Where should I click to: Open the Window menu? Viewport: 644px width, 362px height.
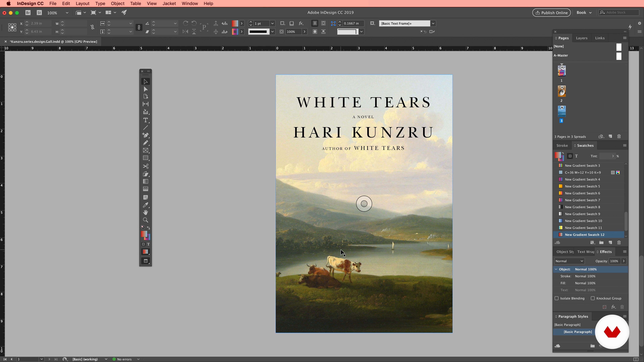point(190,4)
